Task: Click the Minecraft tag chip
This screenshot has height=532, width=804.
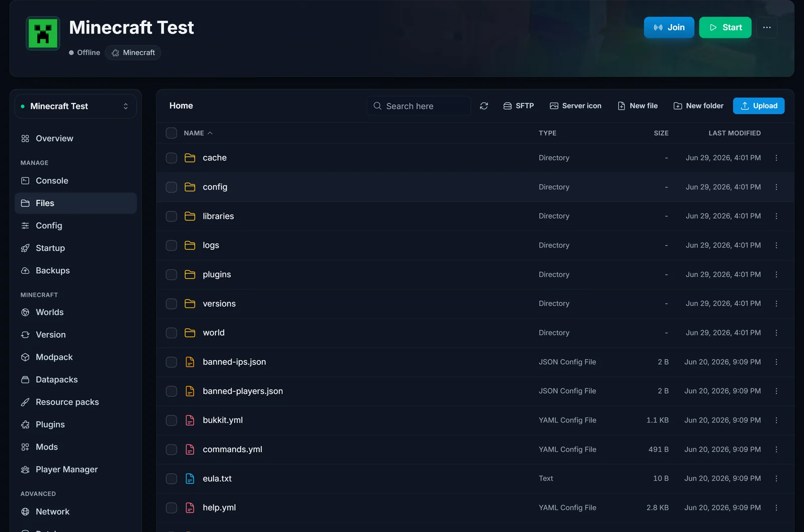Action: tap(133, 53)
